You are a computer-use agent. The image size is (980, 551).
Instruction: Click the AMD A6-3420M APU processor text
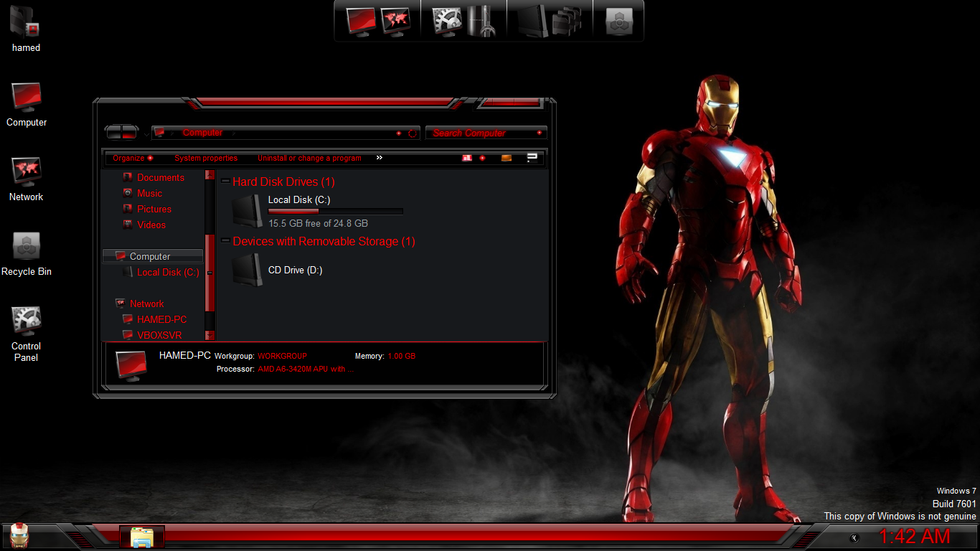click(306, 369)
